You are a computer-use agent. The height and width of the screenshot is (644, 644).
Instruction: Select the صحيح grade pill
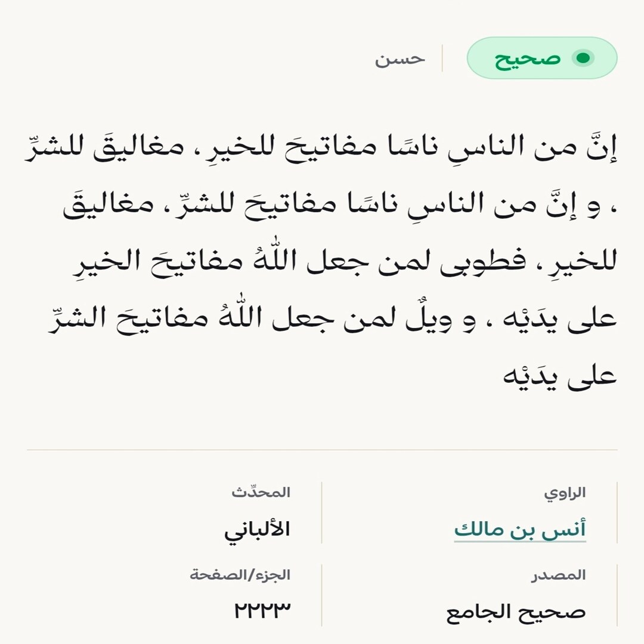[x=542, y=58]
